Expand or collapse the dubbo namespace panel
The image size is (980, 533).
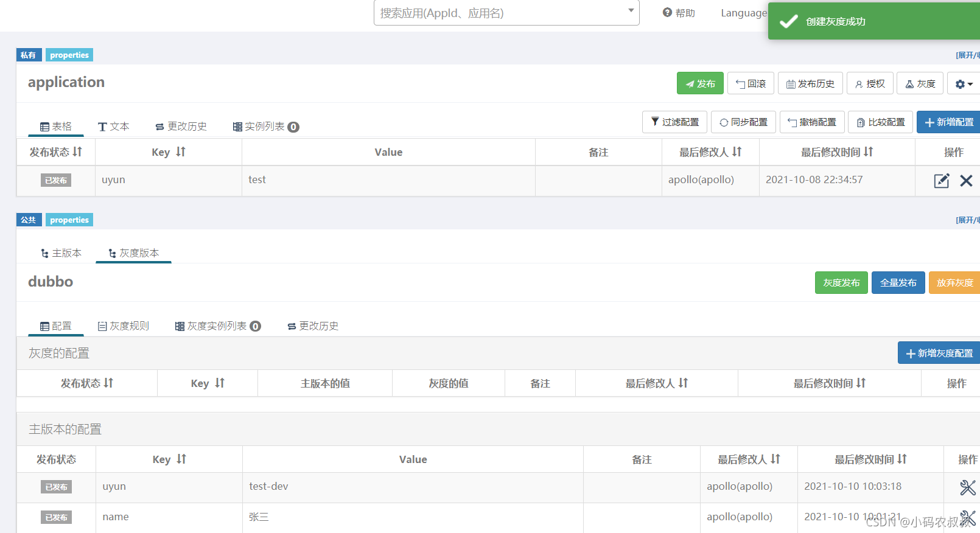click(968, 220)
